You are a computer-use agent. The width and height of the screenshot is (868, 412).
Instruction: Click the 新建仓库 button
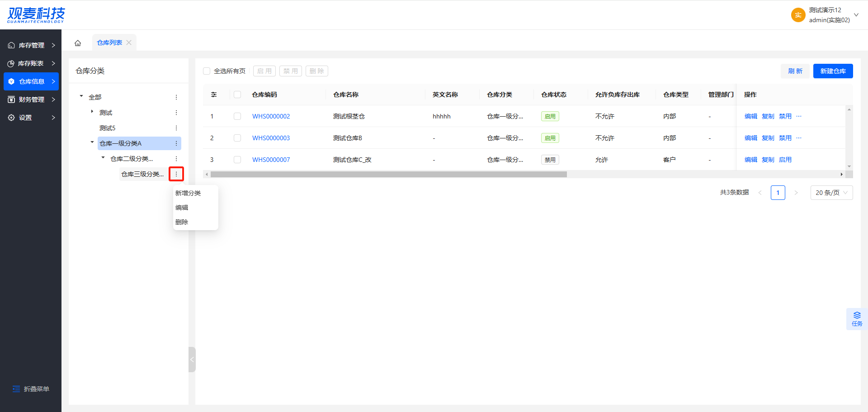point(833,71)
